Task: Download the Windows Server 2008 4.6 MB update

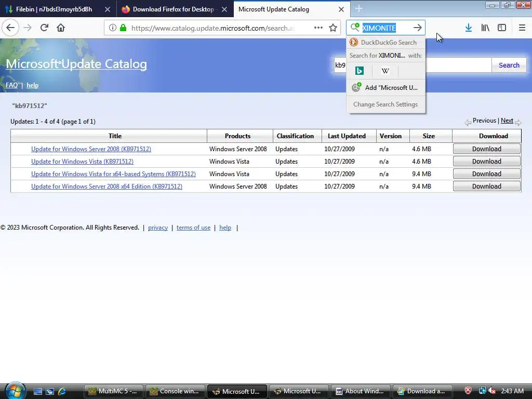Action: (486, 149)
